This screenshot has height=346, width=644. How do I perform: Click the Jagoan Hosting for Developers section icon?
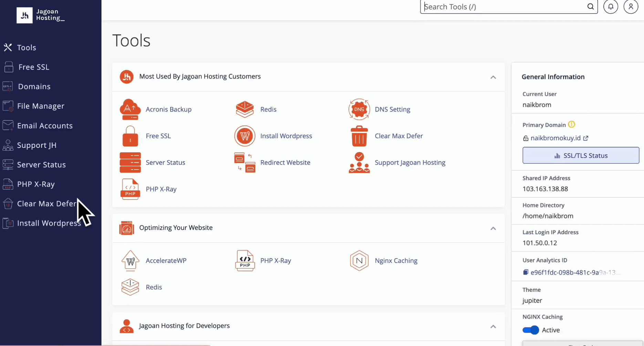pos(126,326)
